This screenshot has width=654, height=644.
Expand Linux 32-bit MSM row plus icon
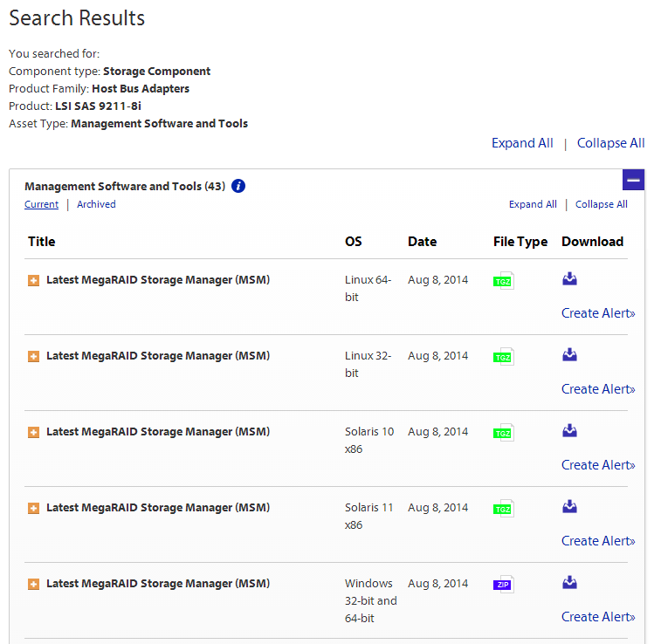[34, 356]
